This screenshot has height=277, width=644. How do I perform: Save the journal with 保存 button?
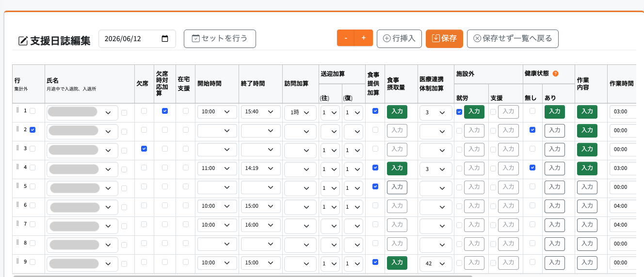[444, 39]
